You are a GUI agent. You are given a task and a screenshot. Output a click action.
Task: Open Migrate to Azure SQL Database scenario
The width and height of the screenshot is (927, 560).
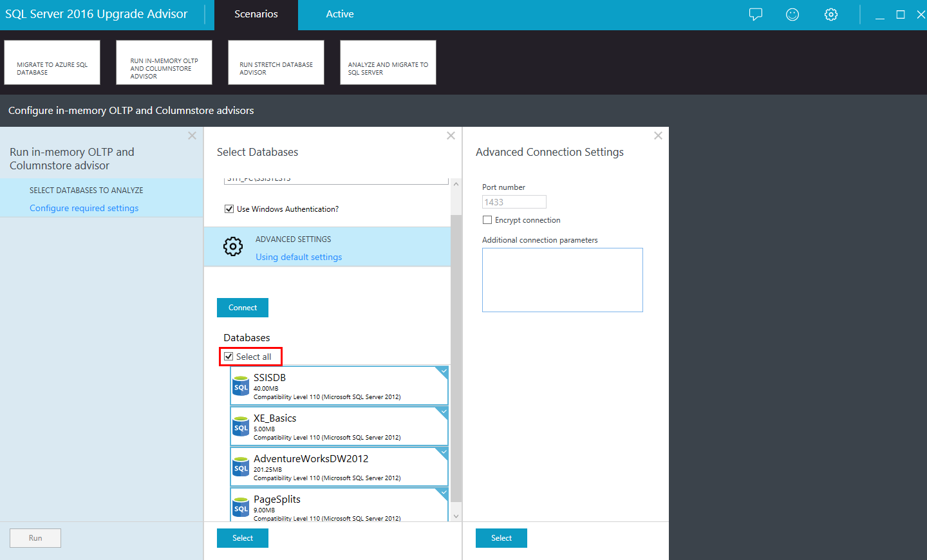(x=52, y=62)
